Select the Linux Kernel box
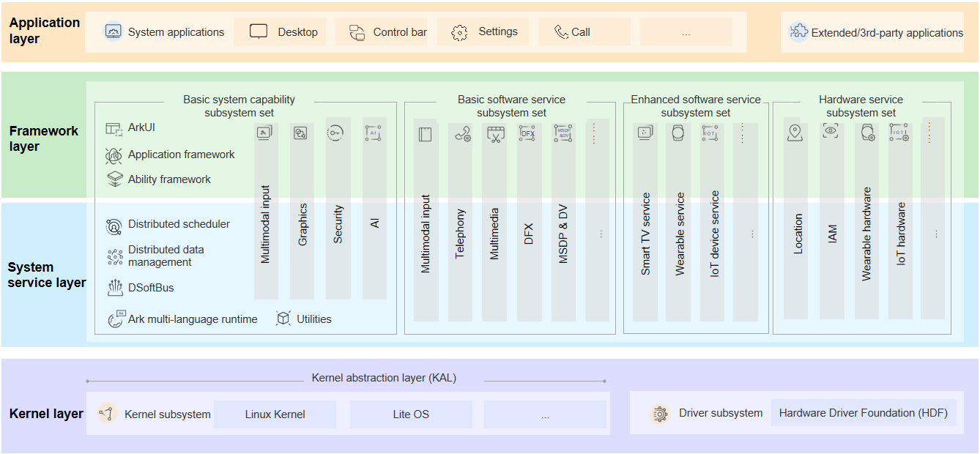Screen dimensions: 980x454 coord(275,414)
